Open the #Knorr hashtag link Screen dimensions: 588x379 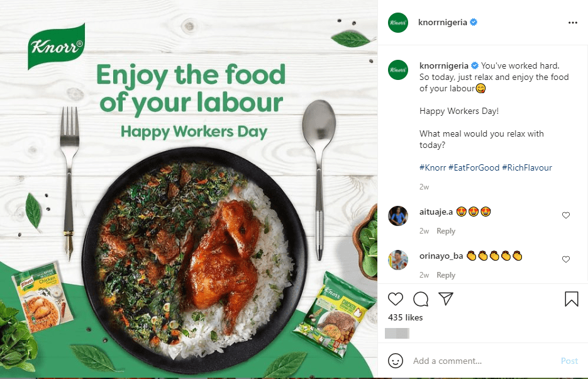[433, 167]
